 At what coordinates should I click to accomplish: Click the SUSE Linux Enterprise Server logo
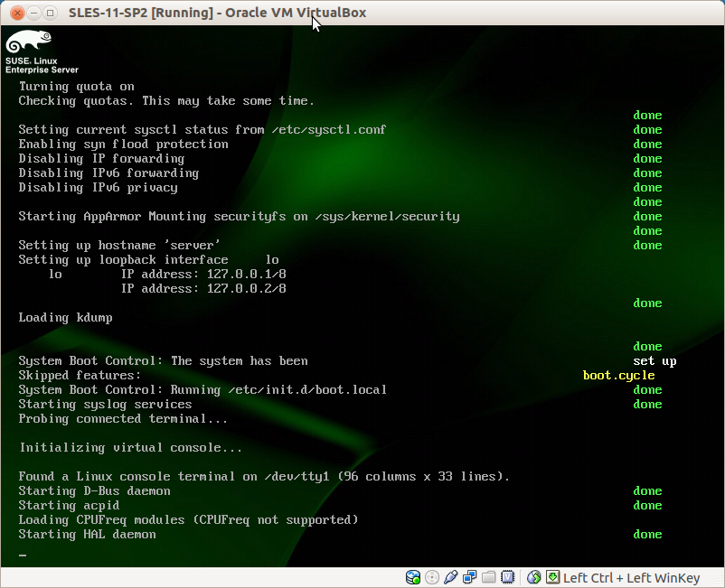(x=42, y=51)
